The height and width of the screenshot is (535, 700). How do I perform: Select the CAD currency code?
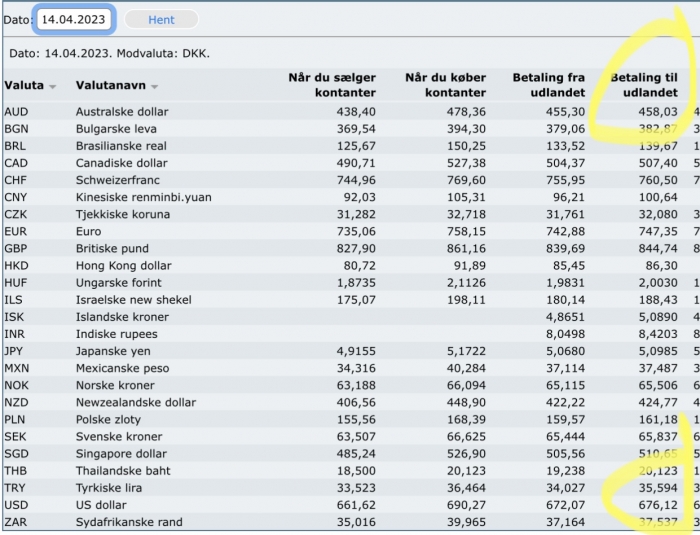(16, 163)
